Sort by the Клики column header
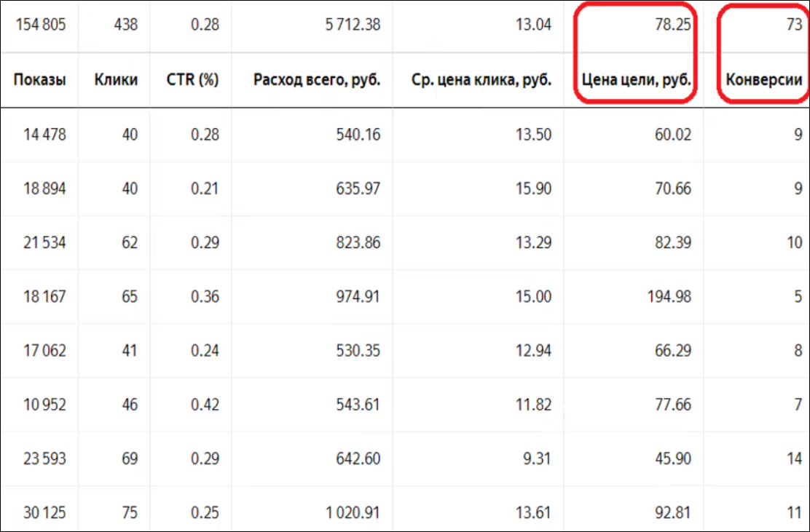Viewport: 810px width, 532px height. pos(116,80)
